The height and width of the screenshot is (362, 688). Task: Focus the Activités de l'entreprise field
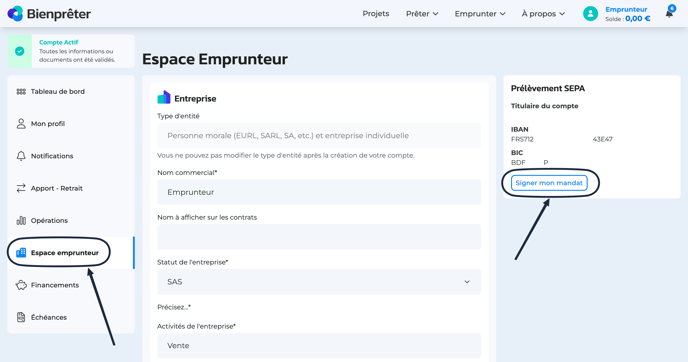coord(319,346)
